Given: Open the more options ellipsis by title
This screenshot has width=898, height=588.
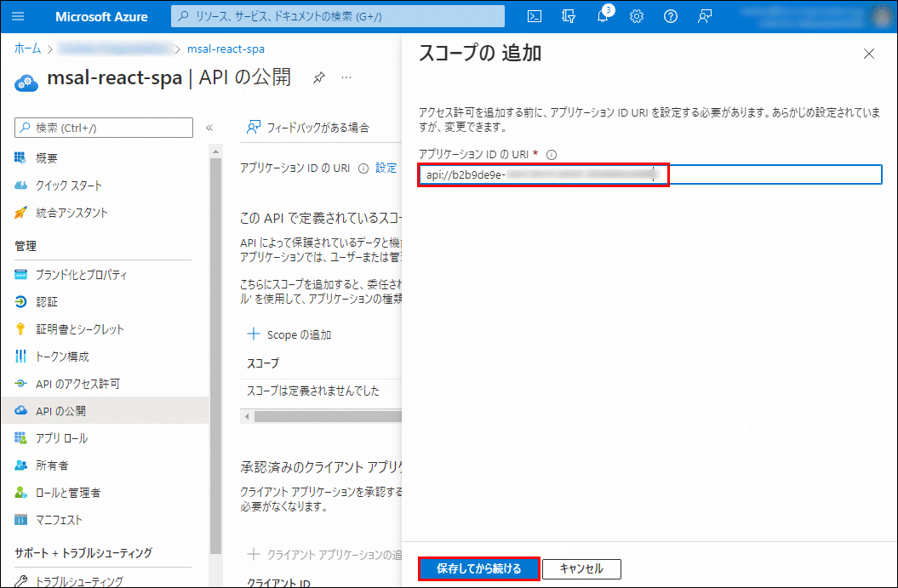Looking at the screenshot, I should pyautogui.click(x=346, y=77).
